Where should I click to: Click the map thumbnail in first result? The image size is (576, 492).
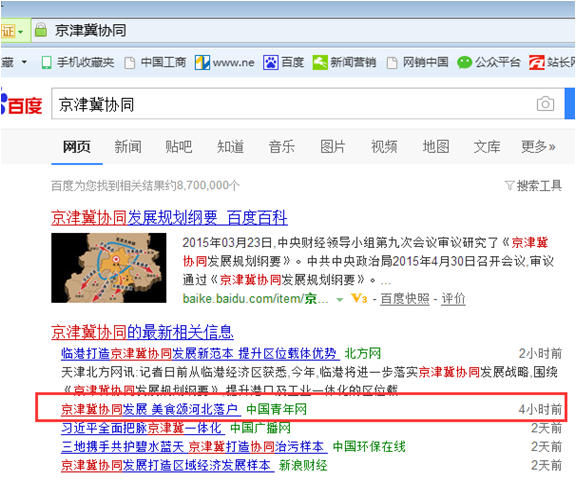(x=109, y=268)
